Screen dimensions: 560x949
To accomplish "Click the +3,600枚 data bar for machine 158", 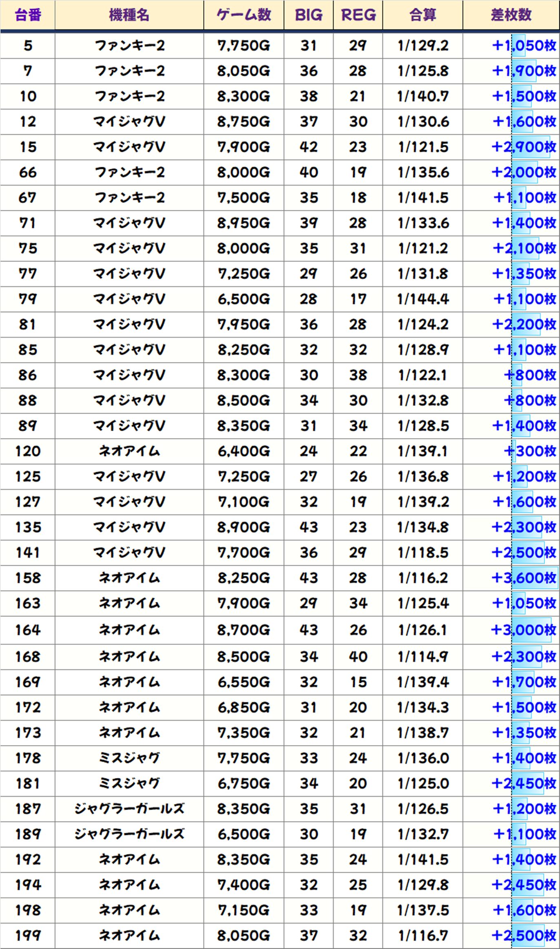I will tap(534, 578).
